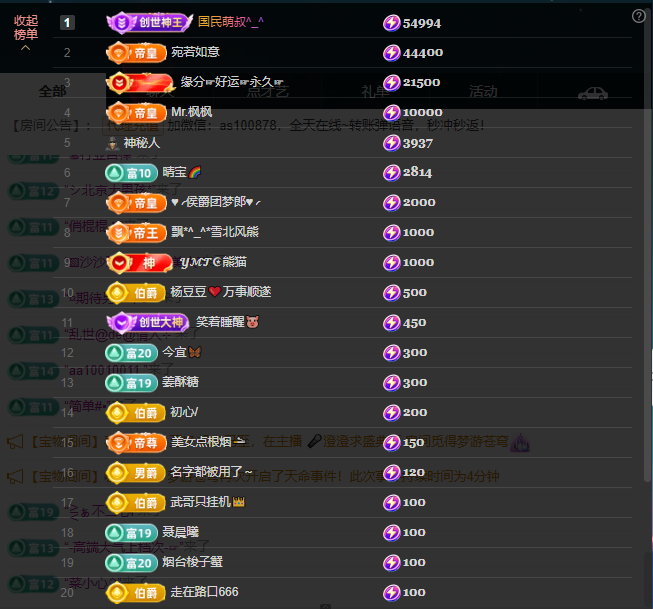The width and height of the screenshot is (653, 609).
Task: Click the 富19 badge beside 姜酥糖
Action: [131, 383]
